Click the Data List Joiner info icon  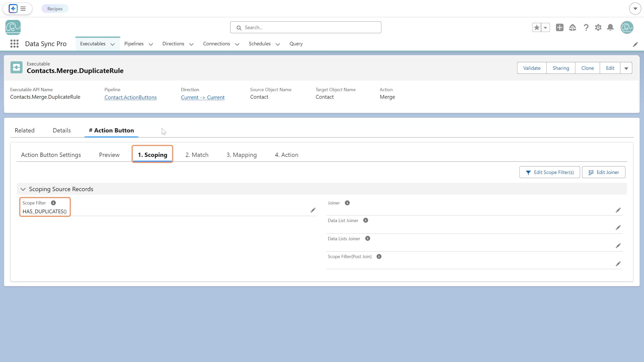pos(365,220)
